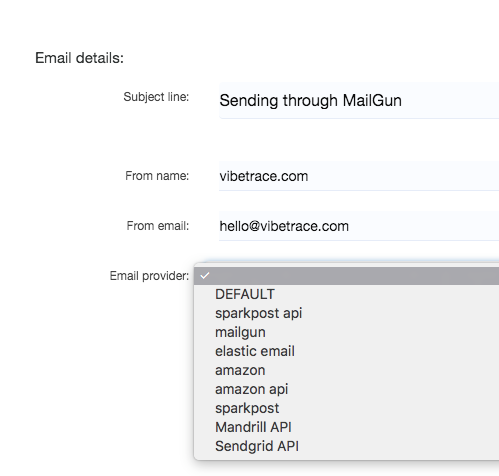Choose sparkpost without api from list
The width and height of the screenshot is (499, 476).
coord(346,408)
